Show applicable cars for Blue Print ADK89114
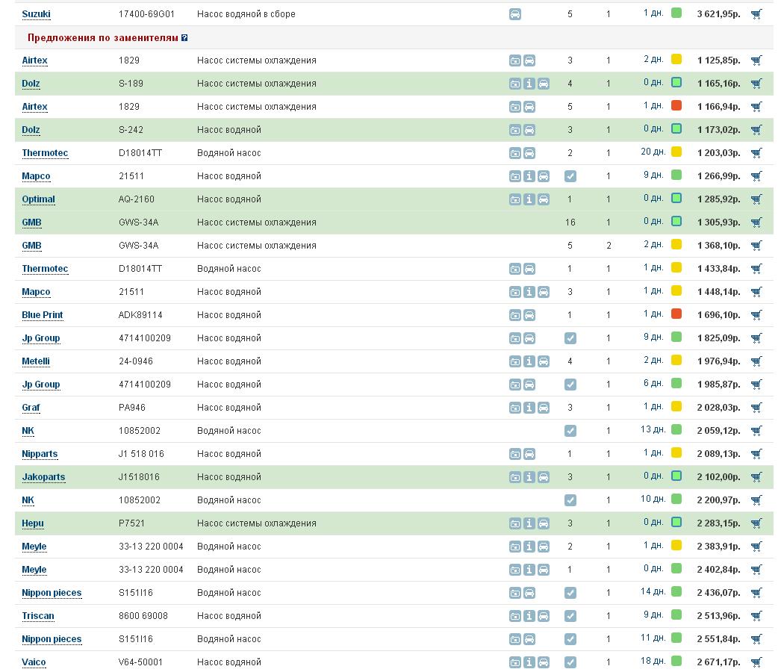 click(x=529, y=315)
